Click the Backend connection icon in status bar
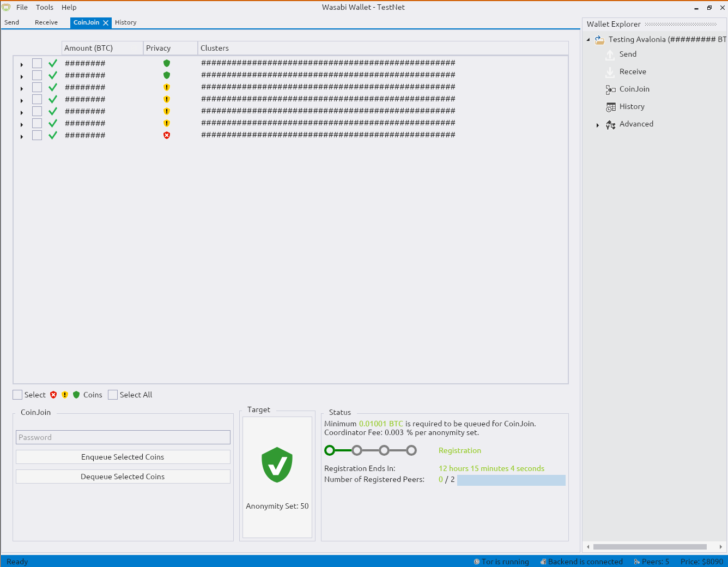 (x=543, y=562)
